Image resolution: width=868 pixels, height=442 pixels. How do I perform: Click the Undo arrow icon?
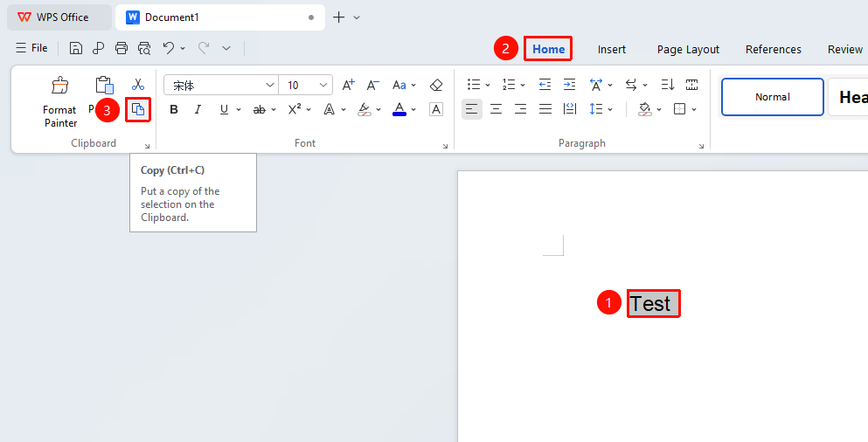pyautogui.click(x=169, y=48)
